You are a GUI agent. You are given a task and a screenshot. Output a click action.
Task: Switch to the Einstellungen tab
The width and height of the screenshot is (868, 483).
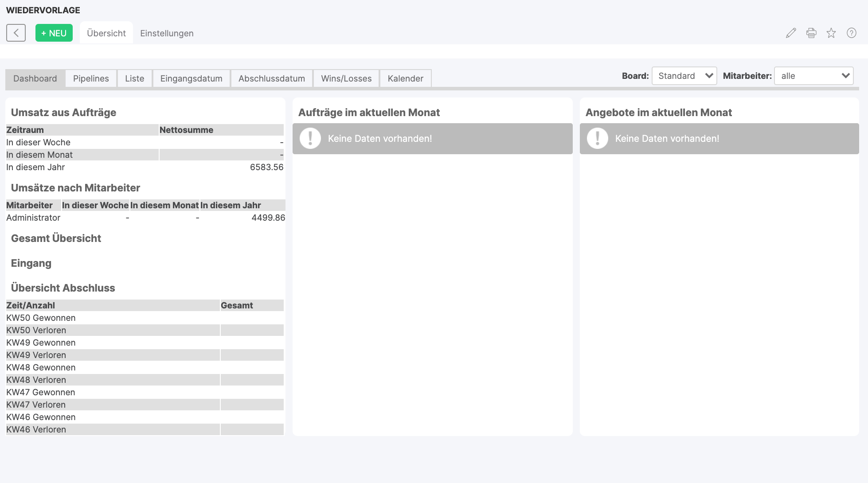[167, 33]
